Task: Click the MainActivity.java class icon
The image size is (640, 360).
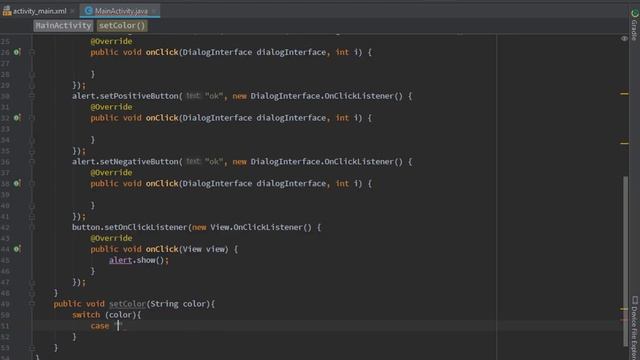Action: tap(89, 11)
